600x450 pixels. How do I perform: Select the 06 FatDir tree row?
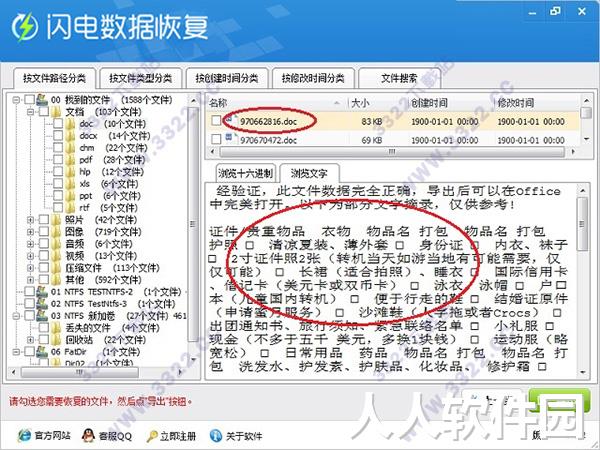94,352
